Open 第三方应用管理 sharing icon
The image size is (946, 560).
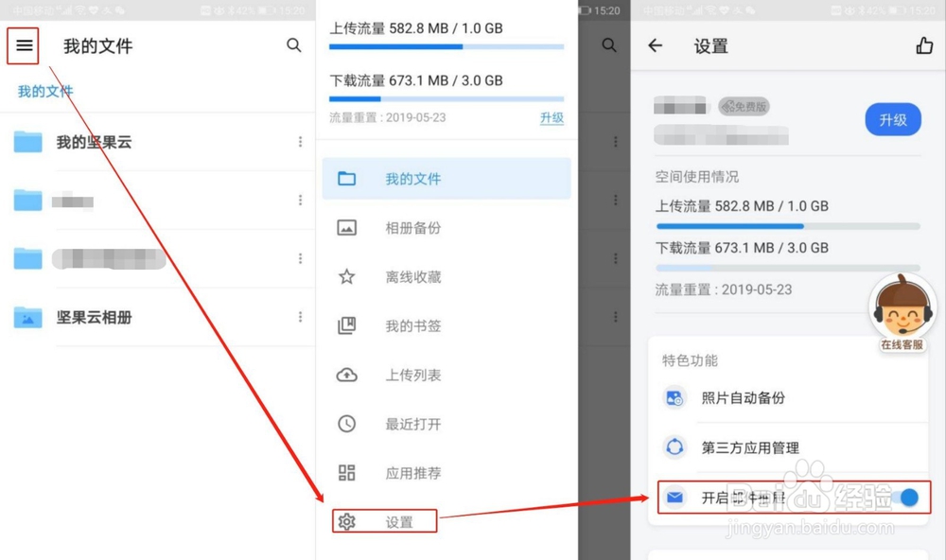click(x=674, y=447)
